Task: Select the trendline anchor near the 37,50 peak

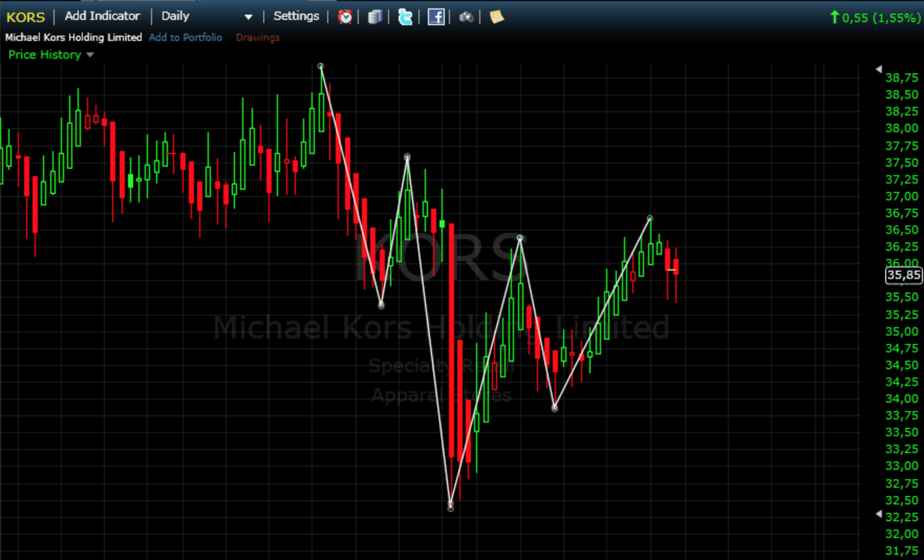Action: coord(407,157)
